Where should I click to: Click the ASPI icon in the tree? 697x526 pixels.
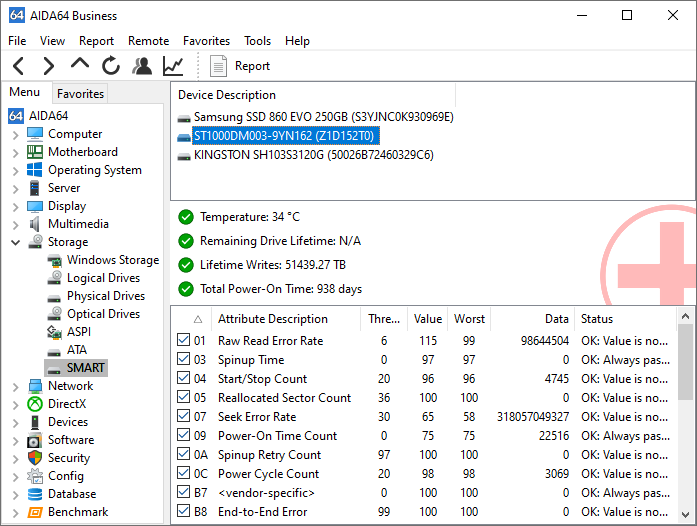point(54,332)
